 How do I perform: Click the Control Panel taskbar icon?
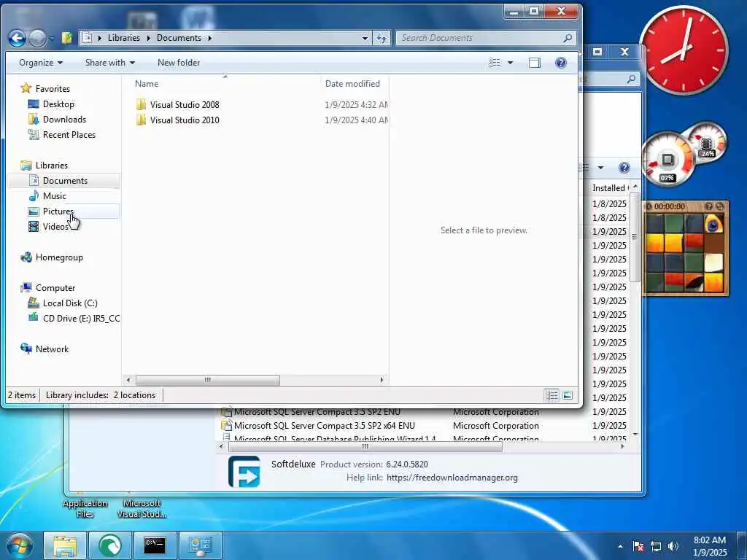point(200,545)
